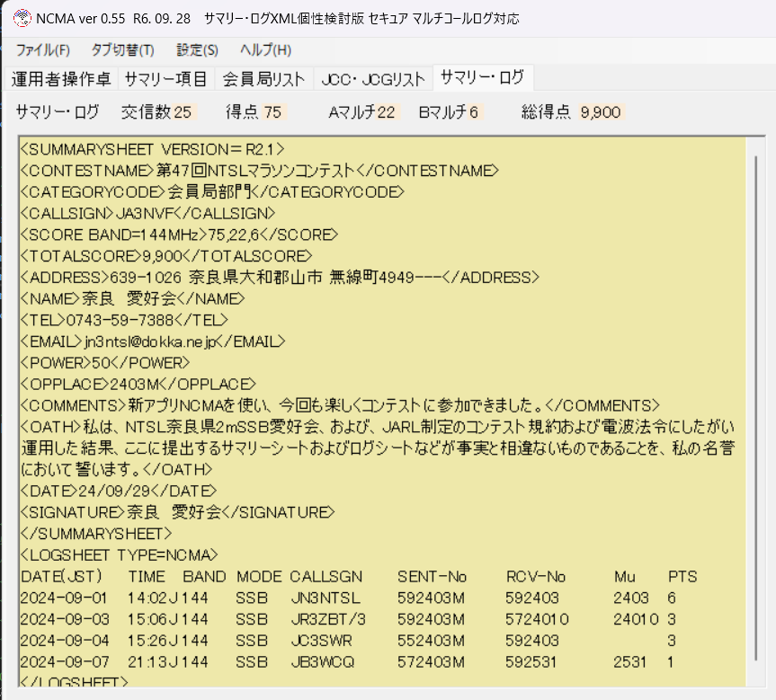Open the ファイル(F) menu
Image resolution: width=776 pixels, height=700 pixels.
[x=42, y=50]
